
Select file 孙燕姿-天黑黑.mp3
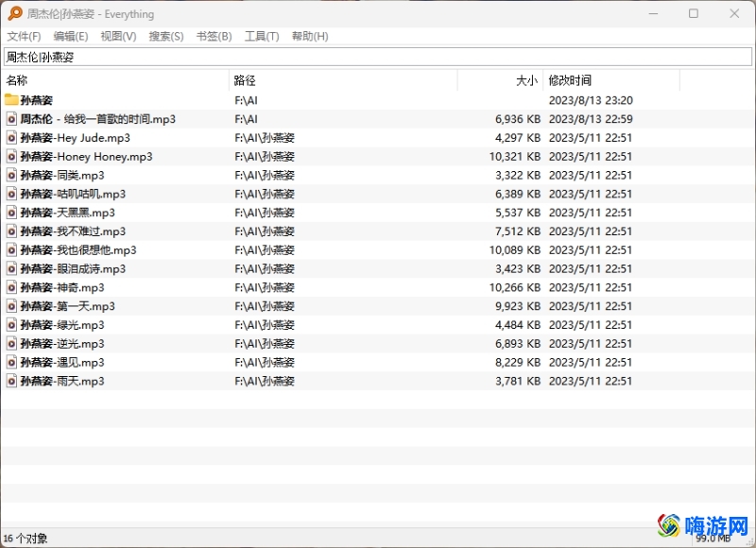click(67, 213)
